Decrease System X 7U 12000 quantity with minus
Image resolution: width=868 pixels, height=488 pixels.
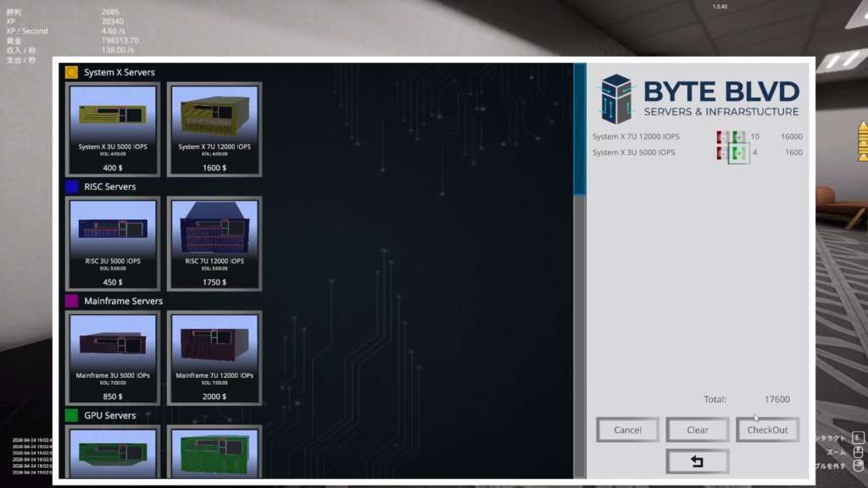722,136
